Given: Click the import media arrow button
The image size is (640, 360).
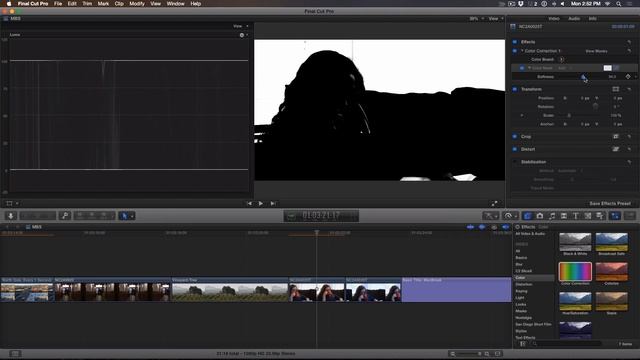Looking at the screenshot, I should click(11, 216).
